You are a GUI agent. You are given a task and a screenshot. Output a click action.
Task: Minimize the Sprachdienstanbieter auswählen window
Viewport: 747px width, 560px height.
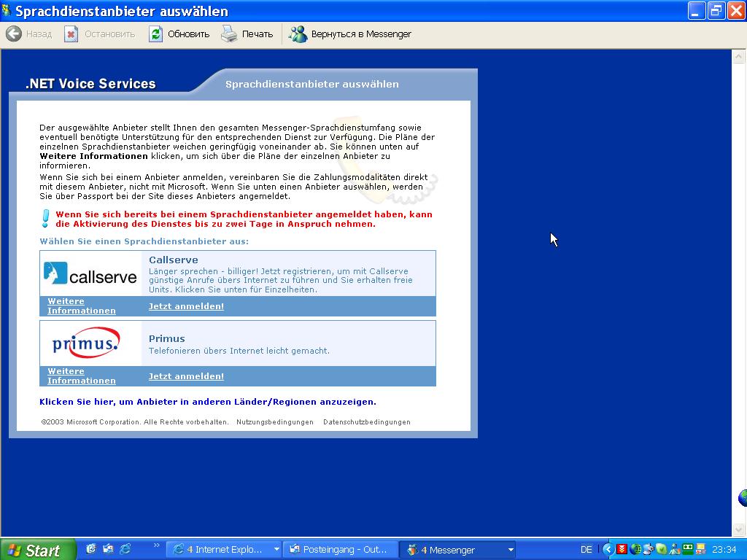[x=697, y=11]
